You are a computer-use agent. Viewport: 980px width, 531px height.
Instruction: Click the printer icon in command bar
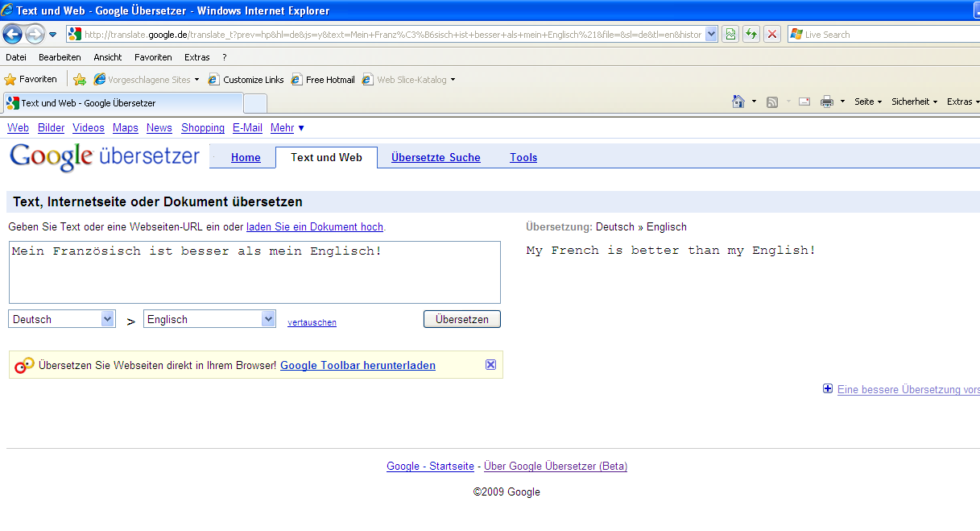(x=826, y=102)
